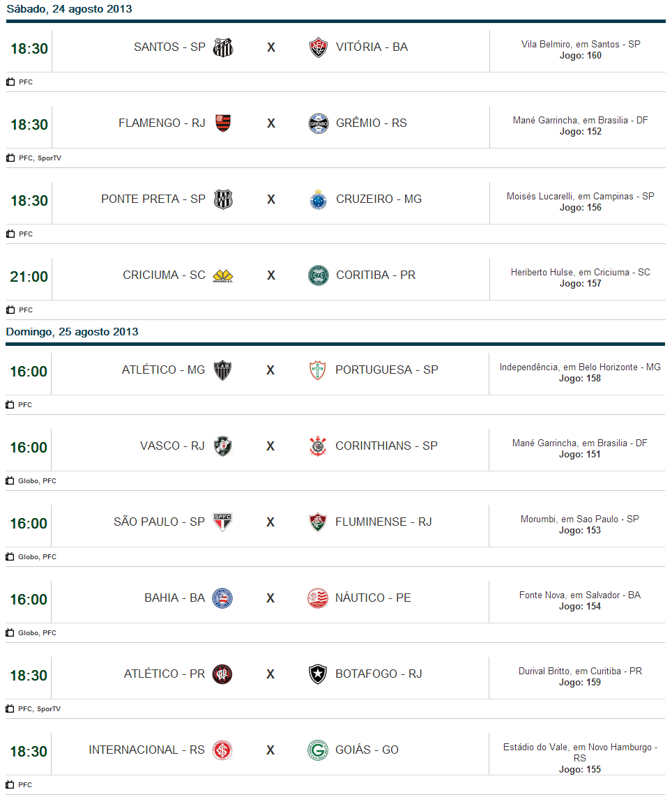Open FLUMINENSE - RJ team link

(383, 522)
